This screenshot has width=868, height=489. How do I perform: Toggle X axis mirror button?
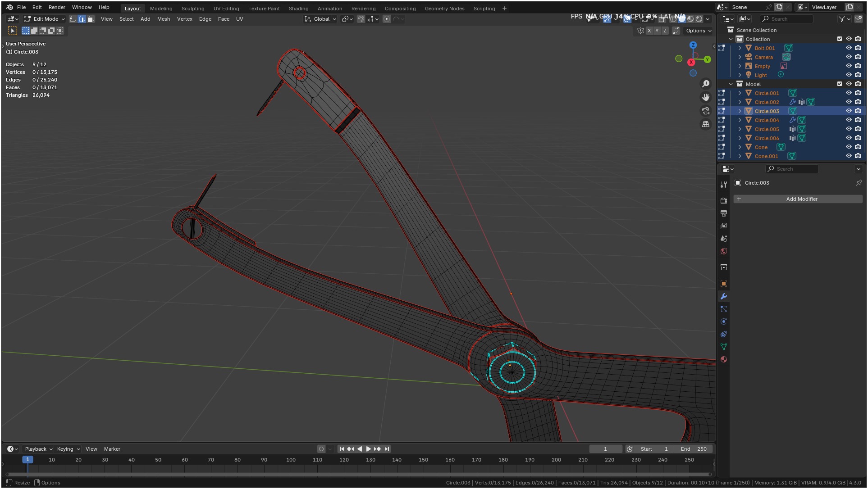pyautogui.click(x=649, y=31)
